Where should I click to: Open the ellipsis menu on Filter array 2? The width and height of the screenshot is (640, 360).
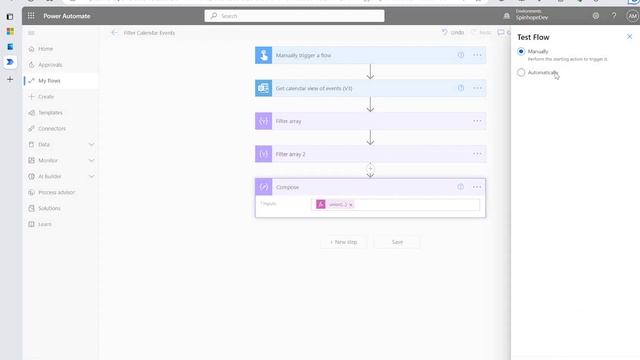[x=477, y=154]
